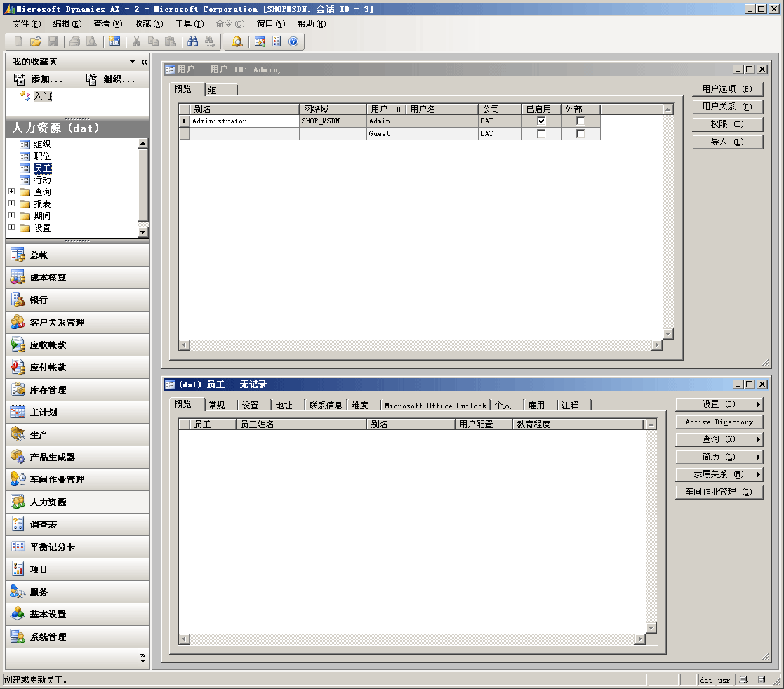Select the 职位 item in tree

pos(42,156)
